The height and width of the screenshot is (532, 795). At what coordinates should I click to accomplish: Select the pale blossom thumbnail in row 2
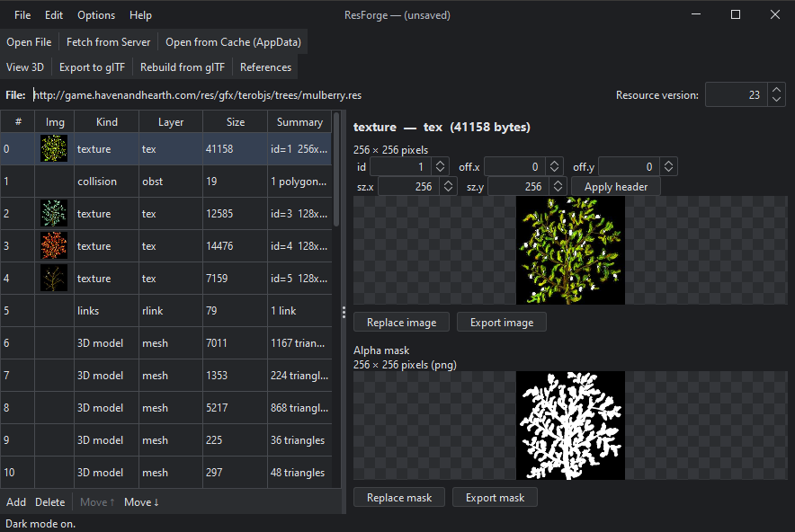pos(54,213)
